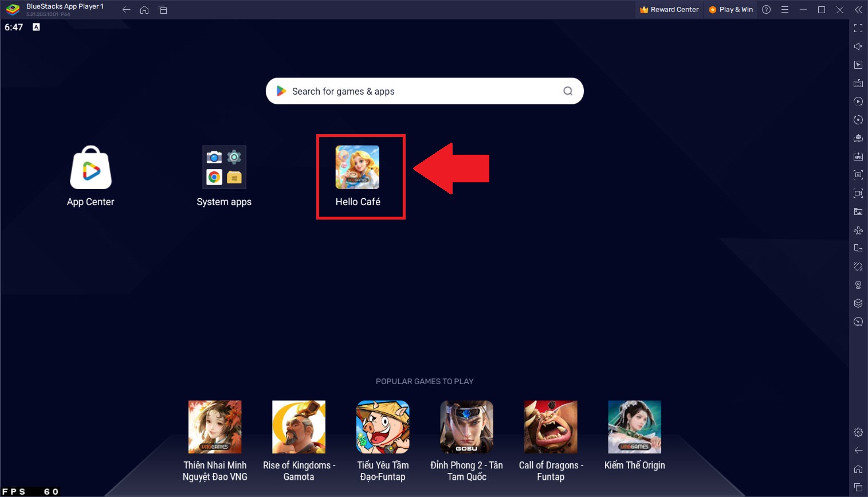The height and width of the screenshot is (497, 868).
Task: Open Reward Center
Action: tap(669, 10)
